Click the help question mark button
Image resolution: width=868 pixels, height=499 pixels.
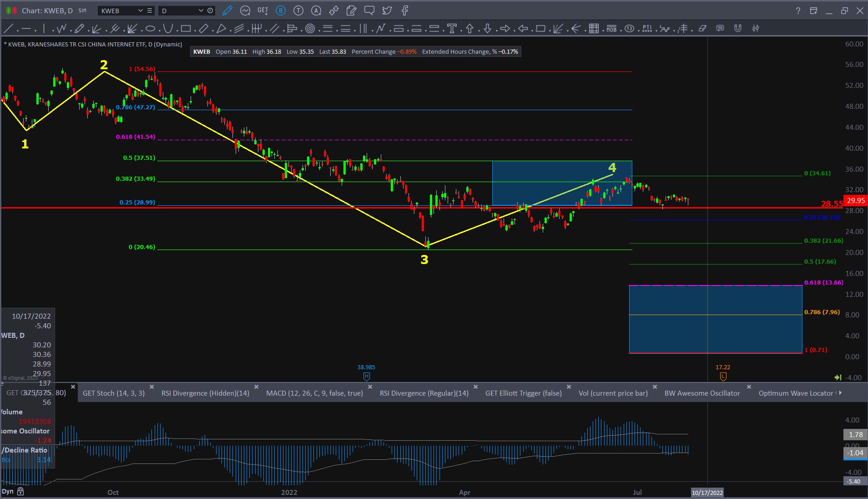(x=798, y=10)
